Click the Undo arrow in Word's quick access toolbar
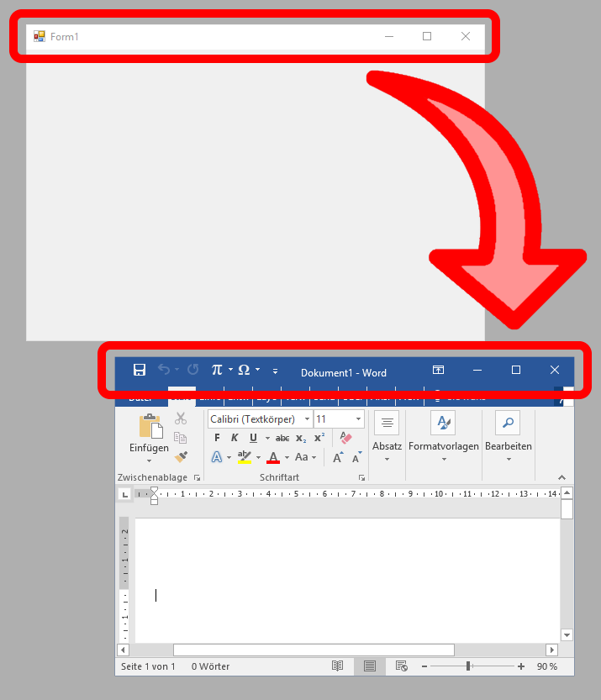This screenshot has height=700, width=601. 164,370
